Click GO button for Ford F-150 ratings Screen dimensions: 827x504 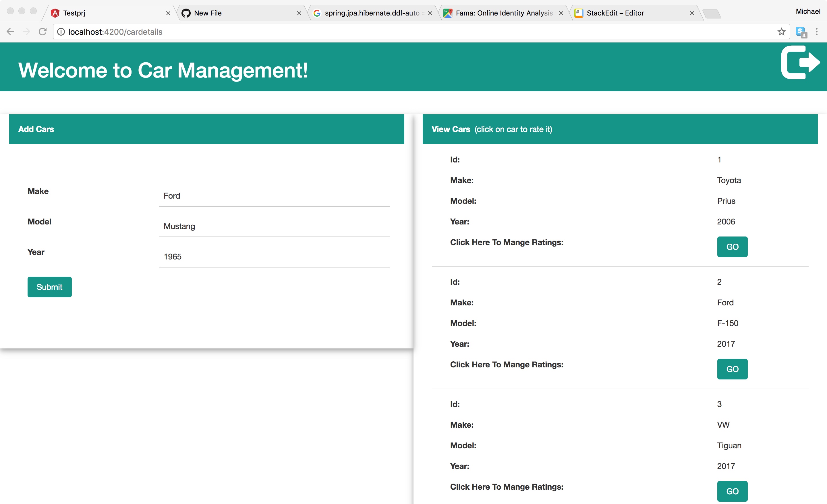click(733, 368)
